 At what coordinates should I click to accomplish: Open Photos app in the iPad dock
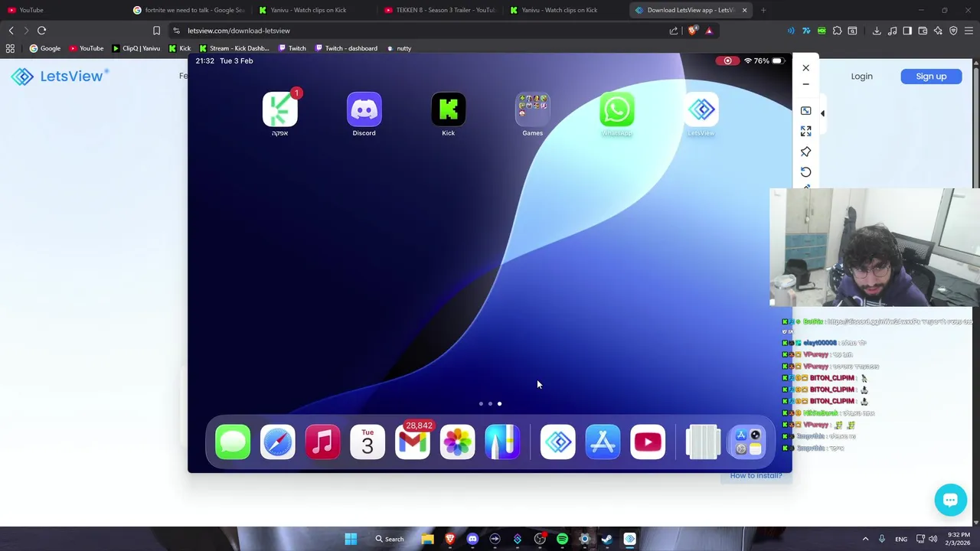point(458,442)
